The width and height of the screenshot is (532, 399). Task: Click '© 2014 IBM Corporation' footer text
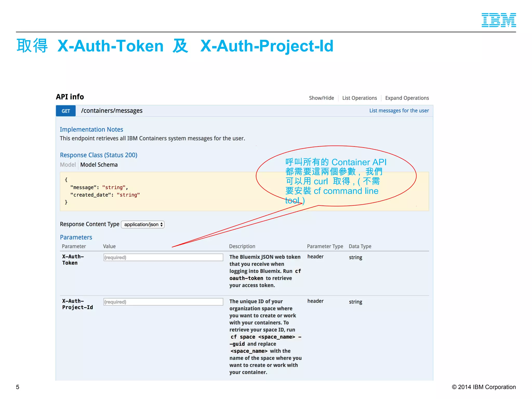point(484,387)
